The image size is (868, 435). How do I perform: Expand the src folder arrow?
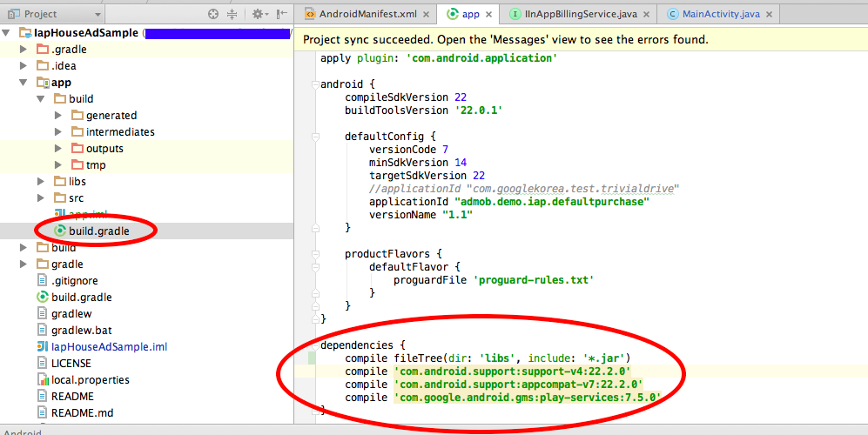40,198
